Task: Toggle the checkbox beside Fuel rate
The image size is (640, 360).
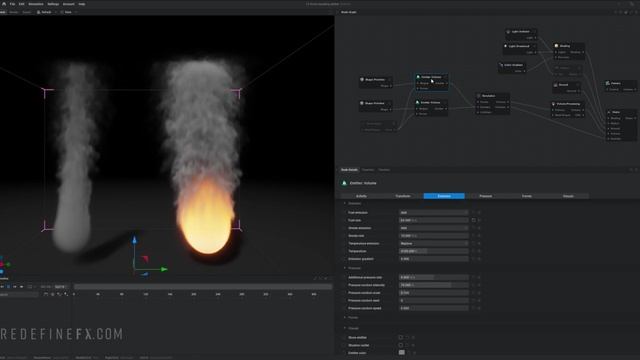Action: pos(473,220)
